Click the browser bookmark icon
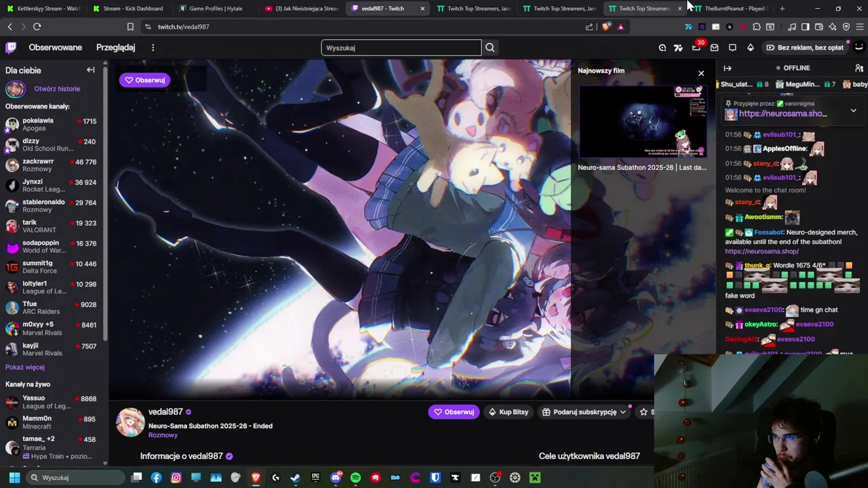This screenshot has width=868, height=488. 130,26
